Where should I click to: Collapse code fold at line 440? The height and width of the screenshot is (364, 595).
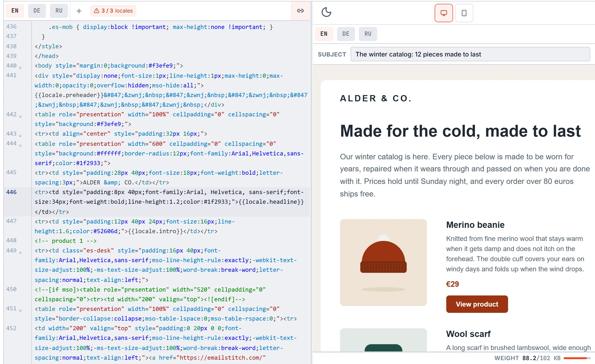coord(20,68)
